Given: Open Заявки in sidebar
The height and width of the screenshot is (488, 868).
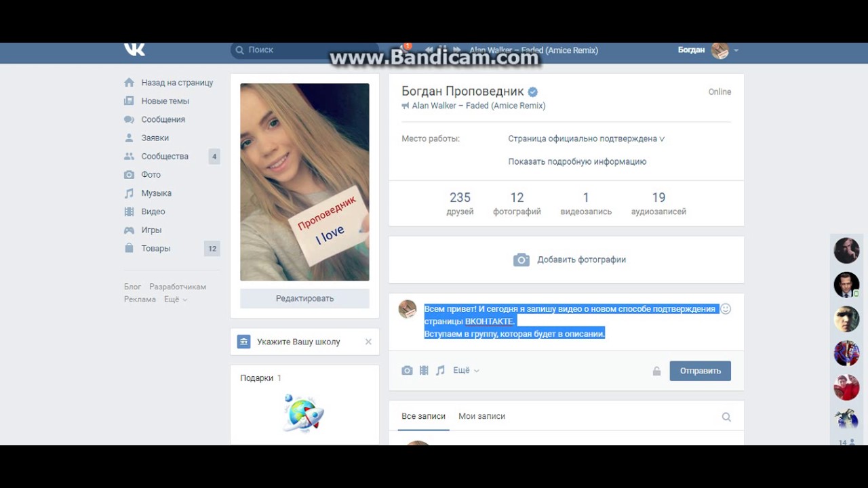Looking at the screenshot, I should click(155, 138).
